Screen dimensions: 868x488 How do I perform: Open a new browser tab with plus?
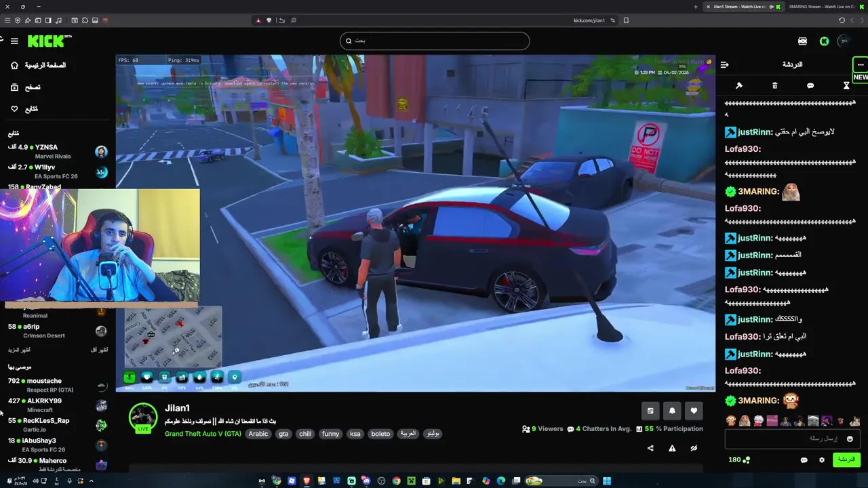(696, 7)
